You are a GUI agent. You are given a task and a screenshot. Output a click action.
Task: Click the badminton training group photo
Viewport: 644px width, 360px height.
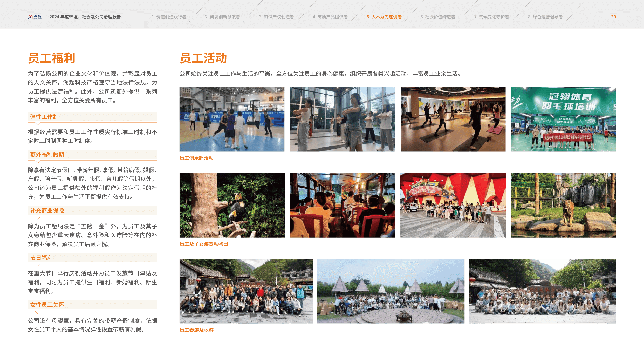564,119
